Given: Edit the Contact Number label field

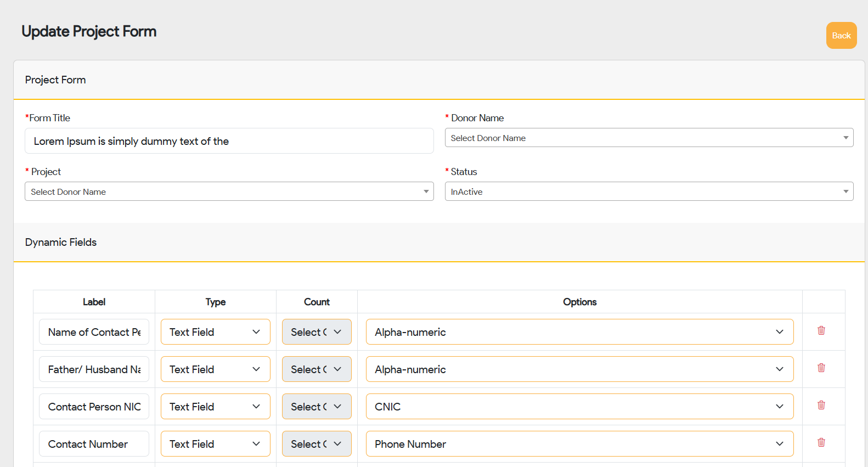Looking at the screenshot, I should point(94,444).
